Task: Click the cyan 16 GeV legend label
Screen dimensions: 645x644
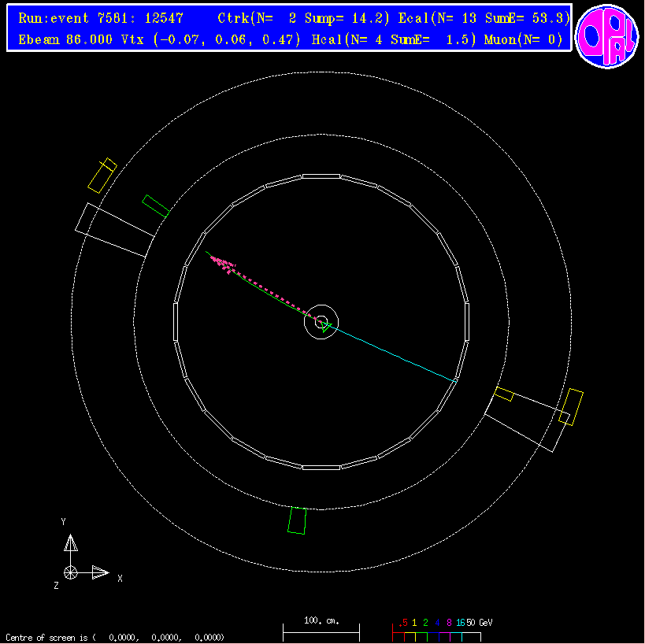Action: click(459, 623)
